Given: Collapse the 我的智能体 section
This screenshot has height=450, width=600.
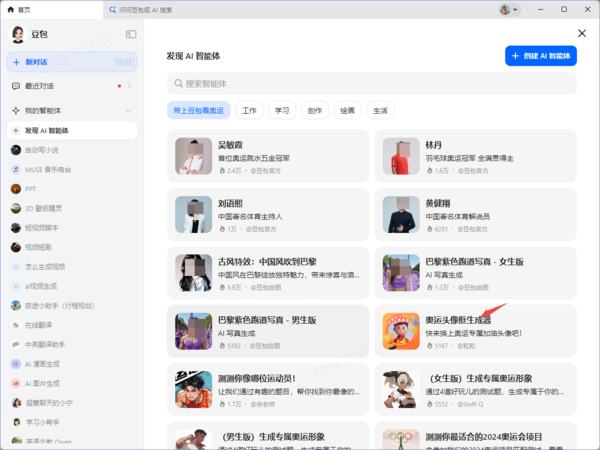Looking at the screenshot, I should point(128,111).
